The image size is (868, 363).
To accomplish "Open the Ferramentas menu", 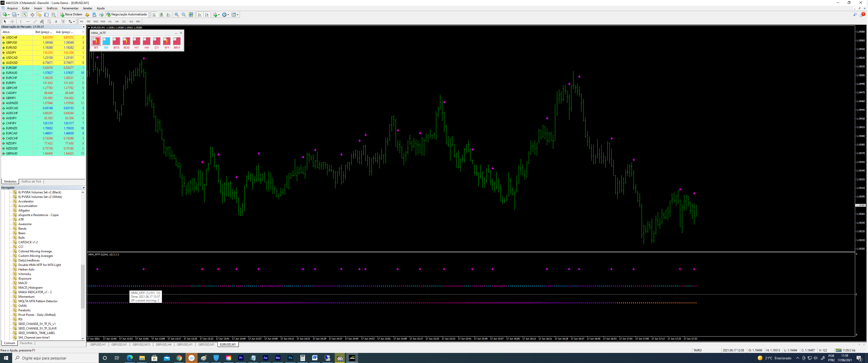I will [x=70, y=8].
